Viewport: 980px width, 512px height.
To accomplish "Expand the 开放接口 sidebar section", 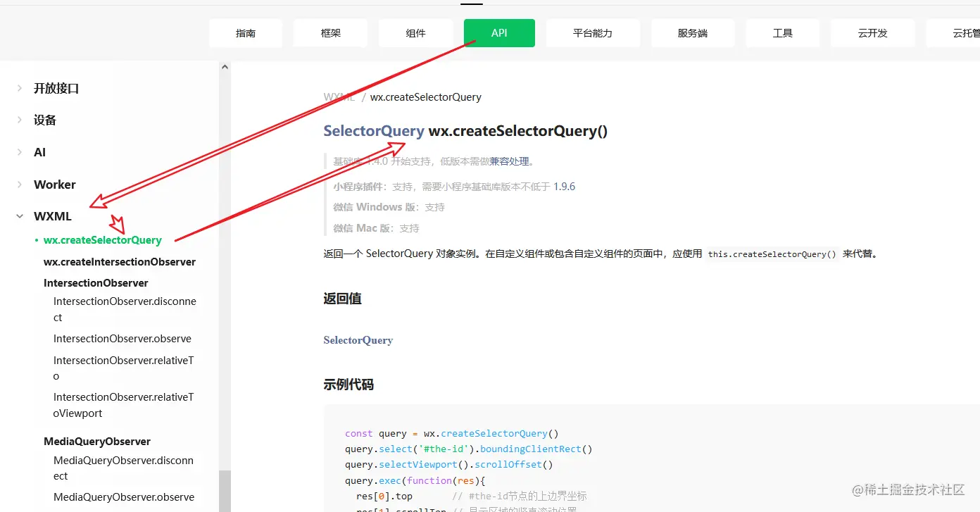I will [x=56, y=88].
